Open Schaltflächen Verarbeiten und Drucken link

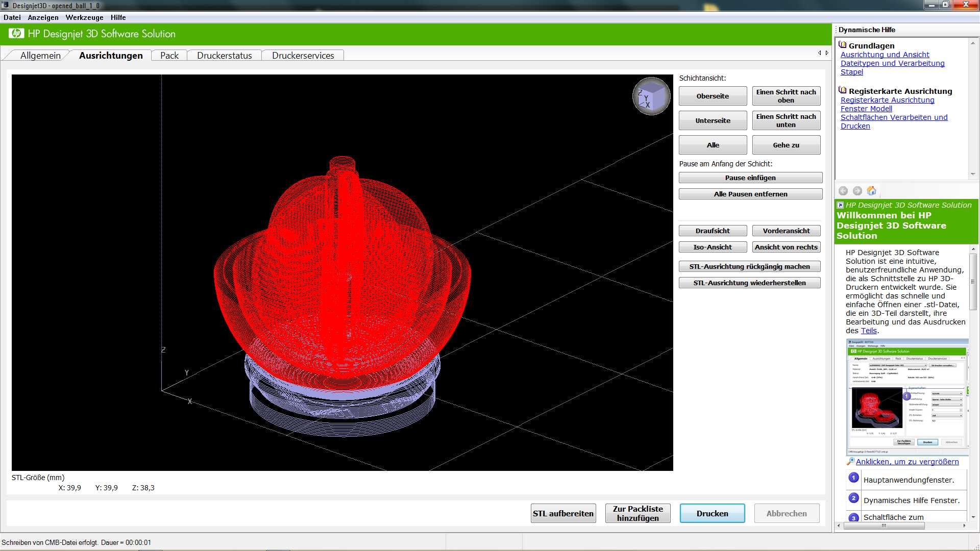click(894, 121)
